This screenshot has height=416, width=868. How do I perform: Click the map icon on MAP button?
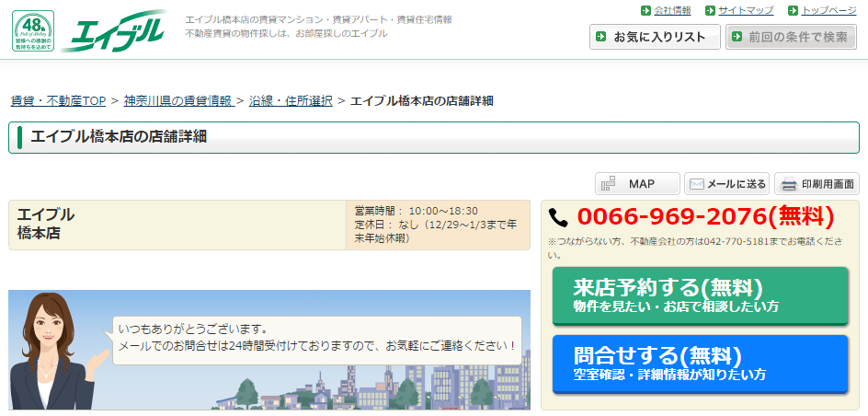[609, 184]
